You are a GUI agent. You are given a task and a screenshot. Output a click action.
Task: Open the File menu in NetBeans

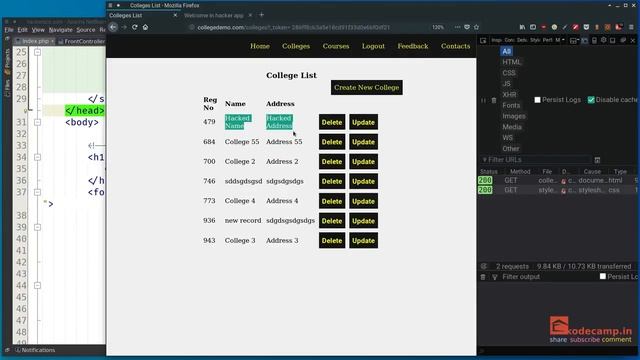point(9,30)
